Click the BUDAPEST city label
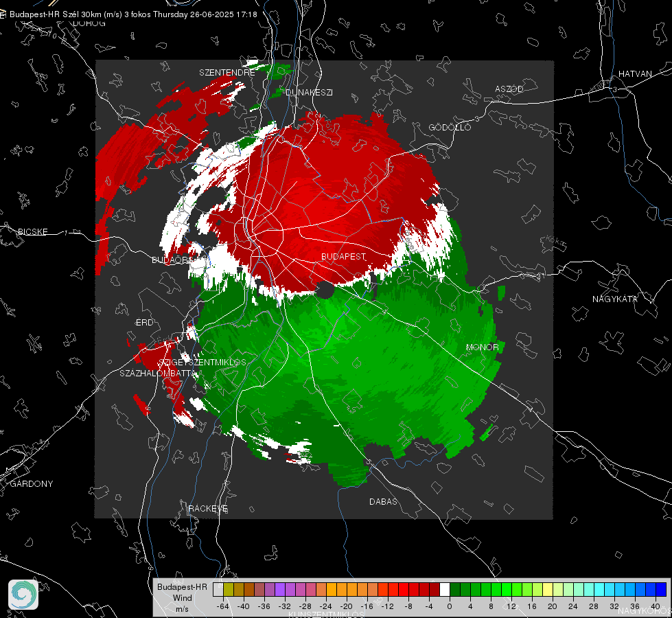 (344, 256)
